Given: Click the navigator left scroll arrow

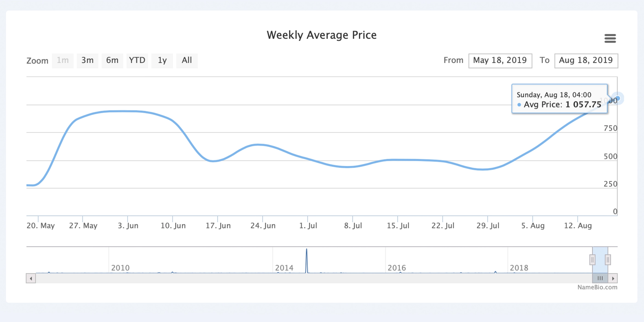Looking at the screenshot, I should (x=31, y=278).
